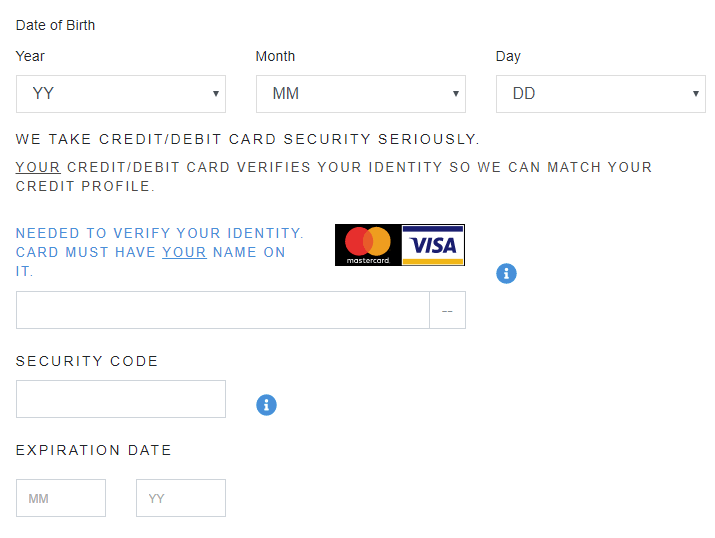Viewport: 715px width, 538px height.
Task: Focus the card number input field
Action: point(222,310)
